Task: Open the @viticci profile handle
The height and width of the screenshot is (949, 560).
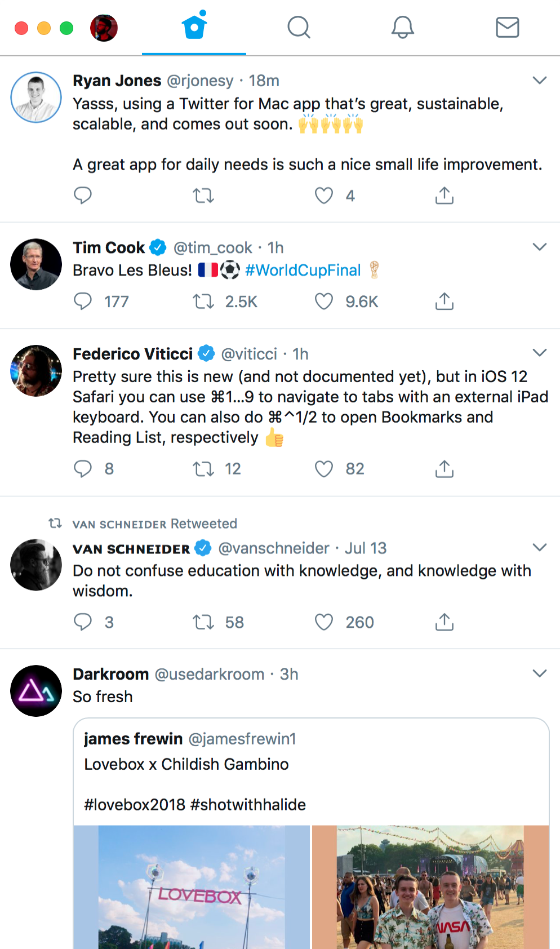Action: click(x=249, y=354)
